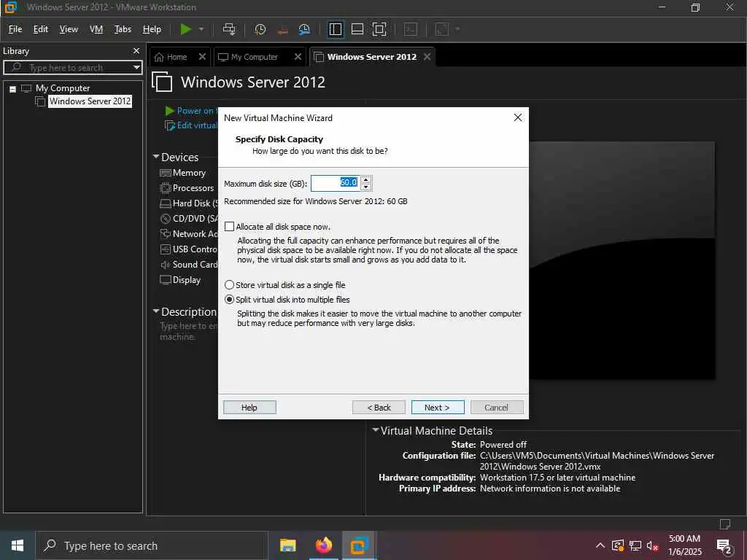Select My Computer in the Library tree

(63, 88)
